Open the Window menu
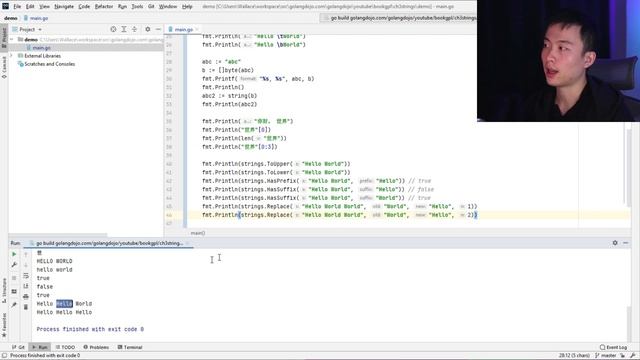The image size is (640, 360). point(168,7)
